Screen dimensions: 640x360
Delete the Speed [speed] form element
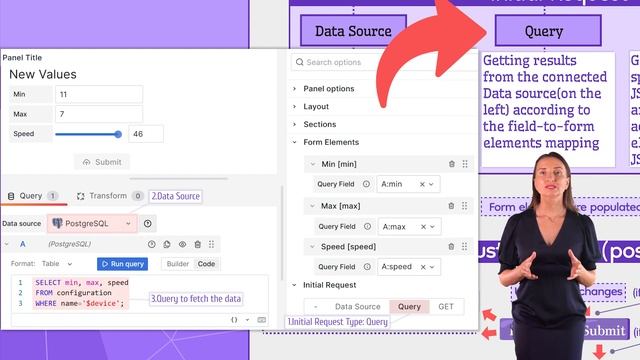click(451, 247)
